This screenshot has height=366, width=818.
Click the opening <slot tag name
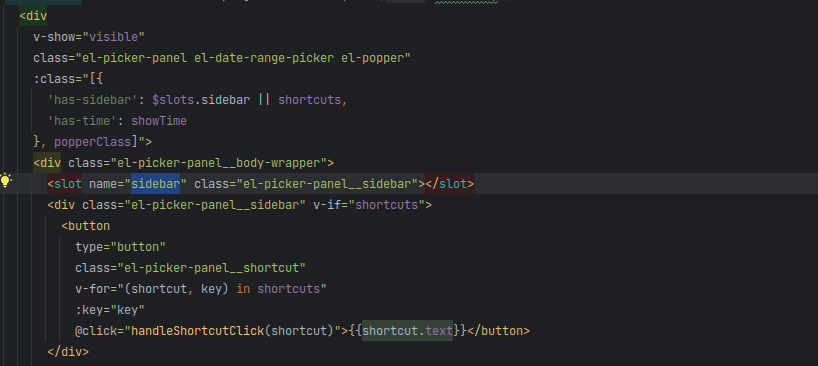[x=65, y=184]
